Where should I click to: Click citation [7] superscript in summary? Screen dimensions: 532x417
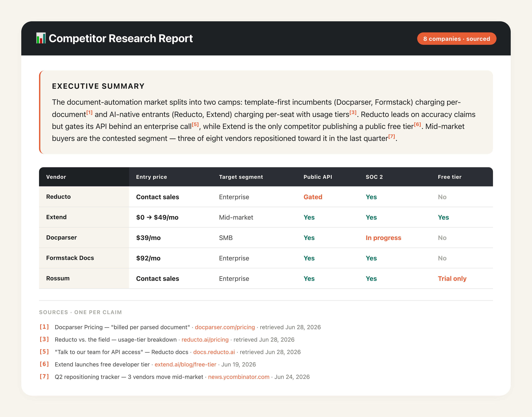(391, 136)
